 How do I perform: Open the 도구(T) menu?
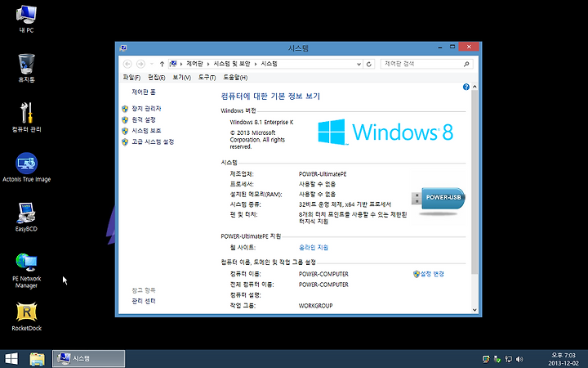(x=207, y=78)
